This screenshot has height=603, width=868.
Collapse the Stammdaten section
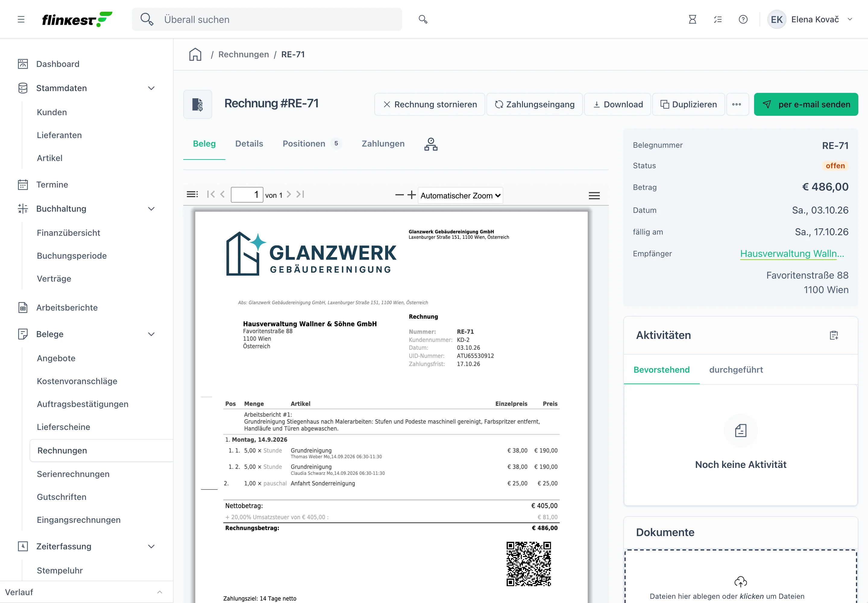(152, 88)
